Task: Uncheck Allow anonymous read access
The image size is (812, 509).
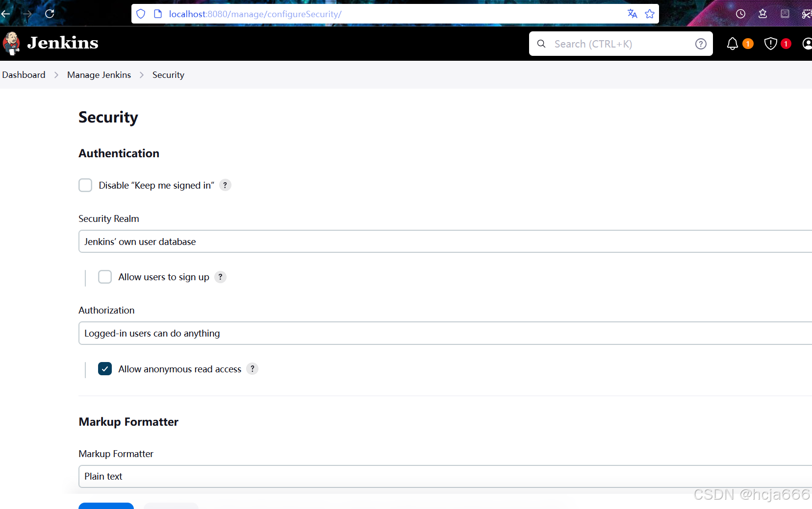Action: click(105, 369)
